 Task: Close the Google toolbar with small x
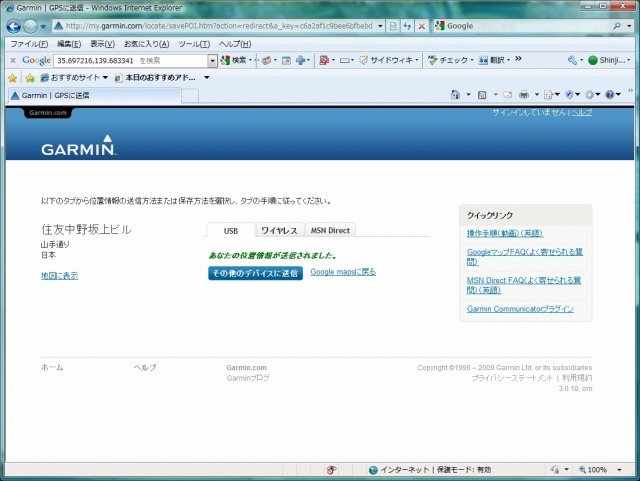click(13, 60)
